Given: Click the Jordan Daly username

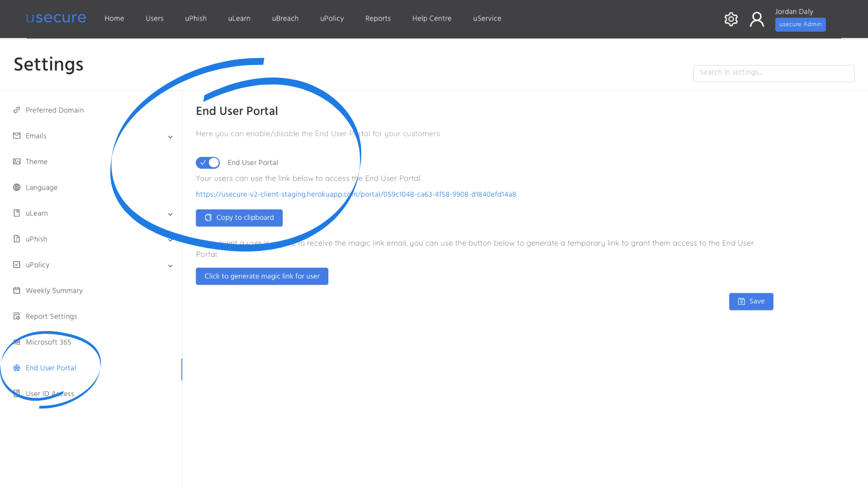Looking at the screenshot, I should pos(794,11).
